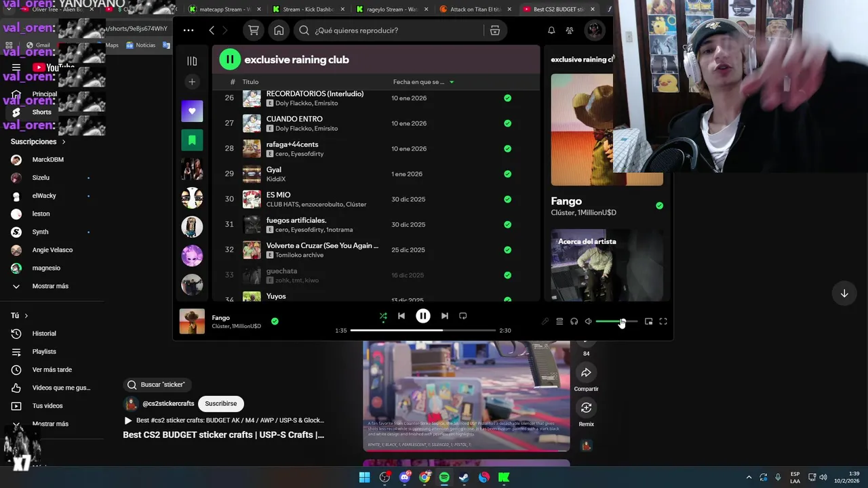Expand the 'Tú' section chevron

(x=26, y=316)
